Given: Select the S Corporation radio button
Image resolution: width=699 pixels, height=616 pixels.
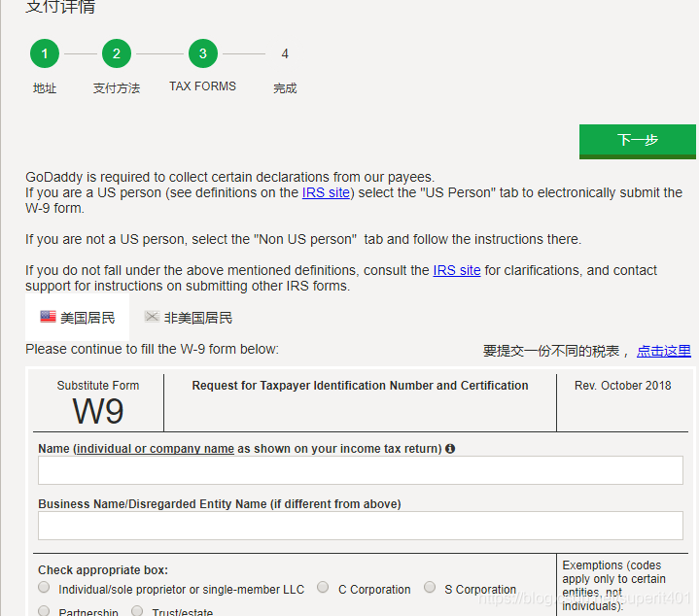Looking at the screenshot, I should click(x=430, y=587).
